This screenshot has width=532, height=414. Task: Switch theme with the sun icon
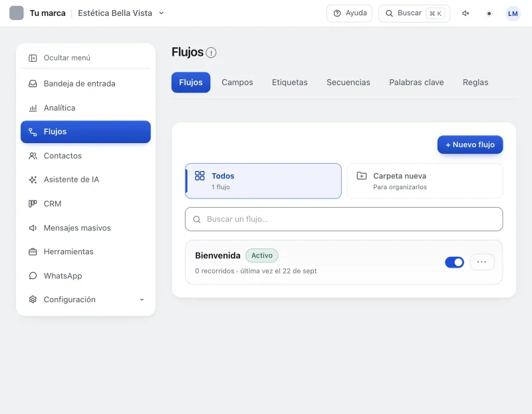coord(489,13)
